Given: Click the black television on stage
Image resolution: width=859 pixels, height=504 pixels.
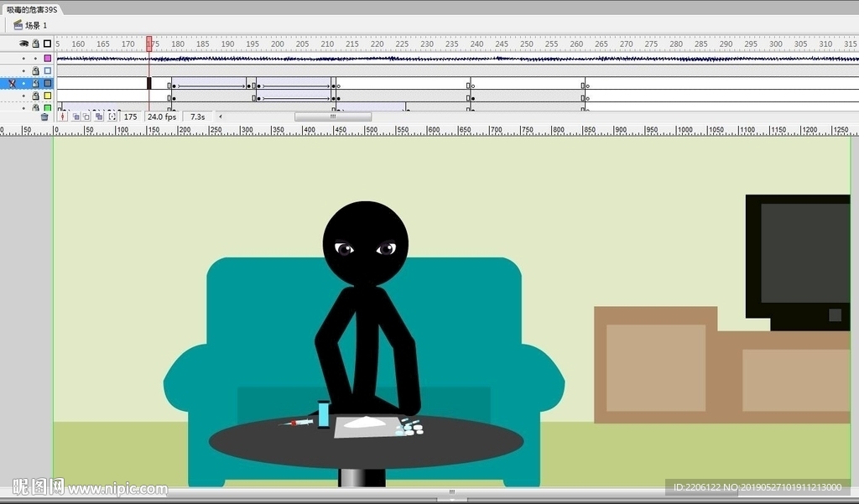Looking at the screenshot, I should click(799, 262).
